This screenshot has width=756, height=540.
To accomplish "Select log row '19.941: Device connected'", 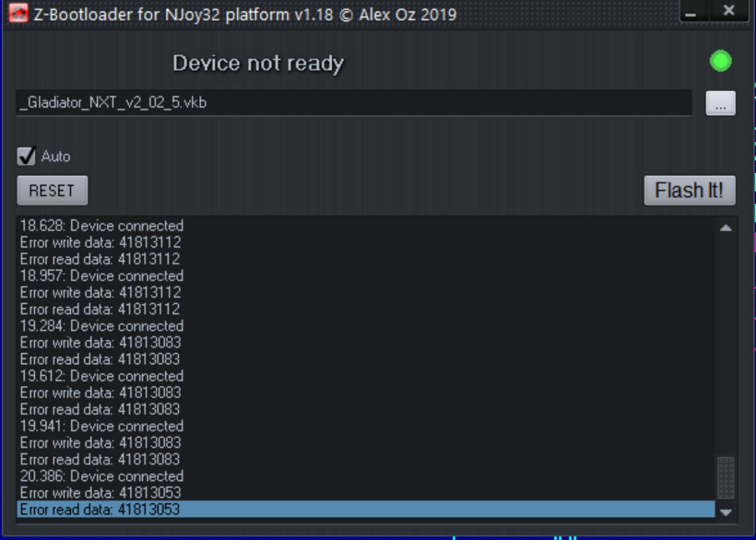I will (366, 426).
